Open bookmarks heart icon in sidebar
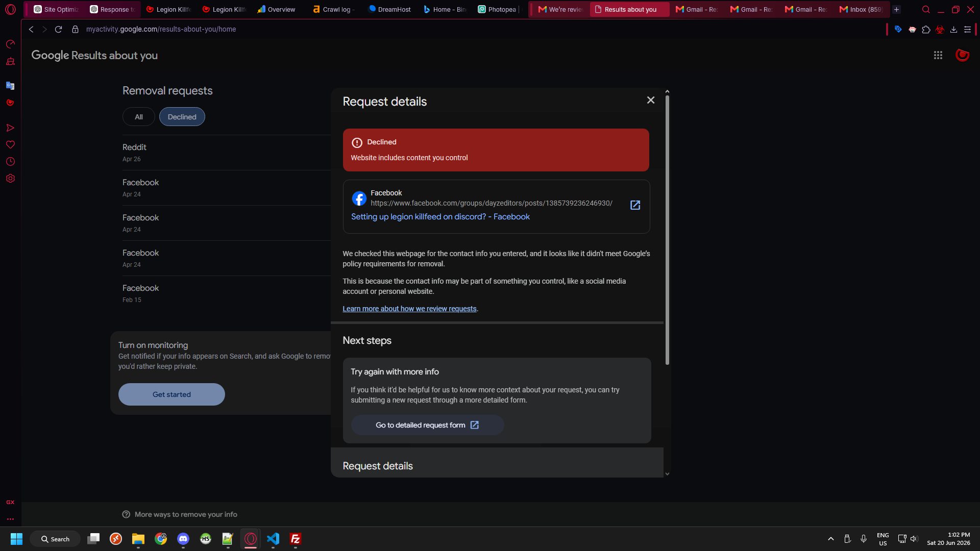This screenshot has height=551, width=980. point(10,145)
